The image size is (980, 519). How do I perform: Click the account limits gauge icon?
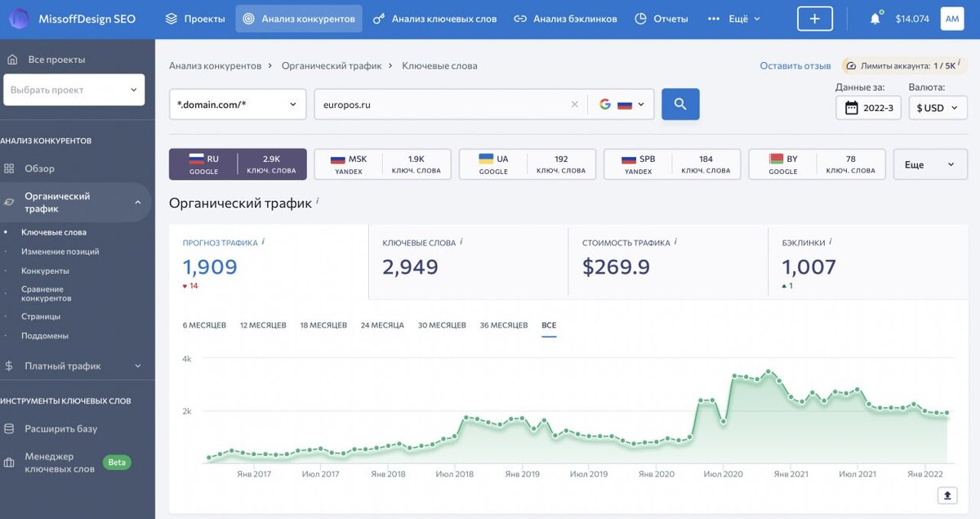tap(851, 65)
